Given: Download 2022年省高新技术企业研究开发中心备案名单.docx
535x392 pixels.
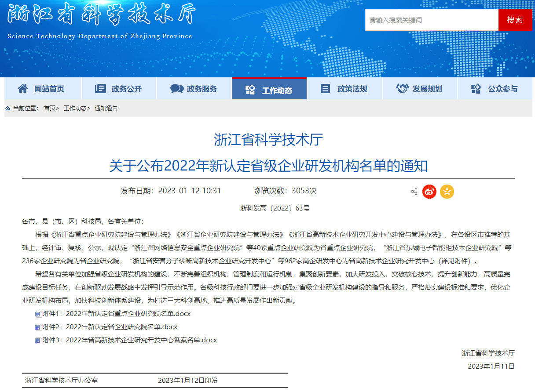Looking at the screenshot, I should point(141,340).
